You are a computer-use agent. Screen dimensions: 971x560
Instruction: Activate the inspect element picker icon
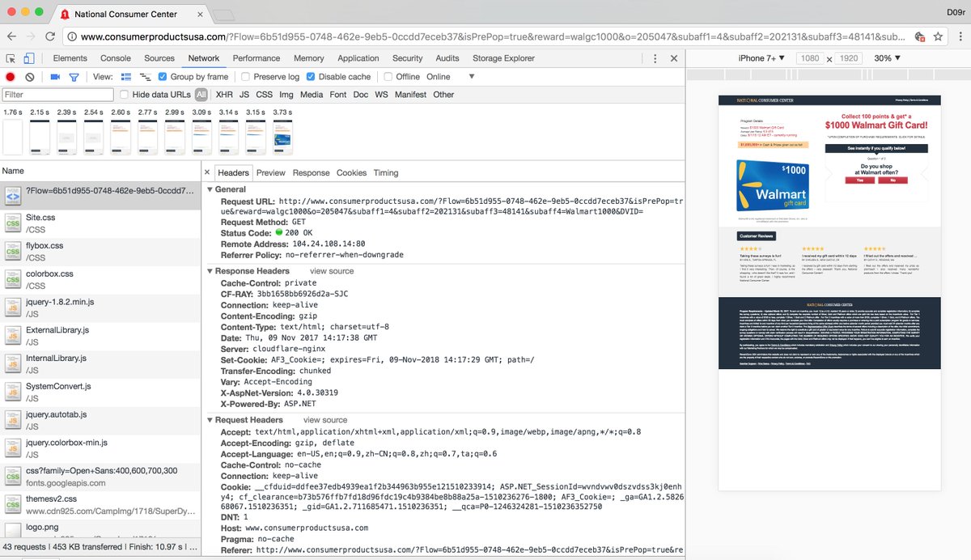click(11, 58)
